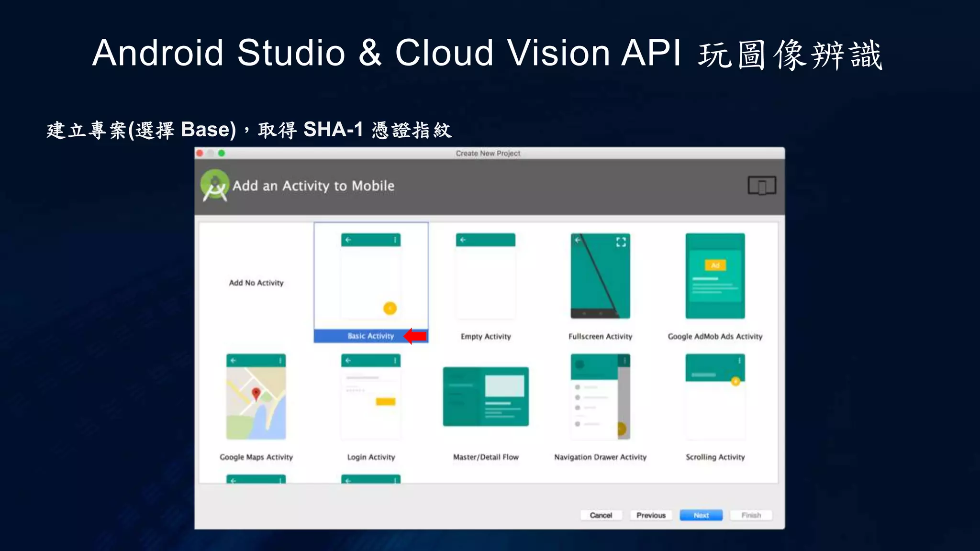Click the Scrolling Activity label
Viewport: 980px width, 551px height.
(715, 457)
